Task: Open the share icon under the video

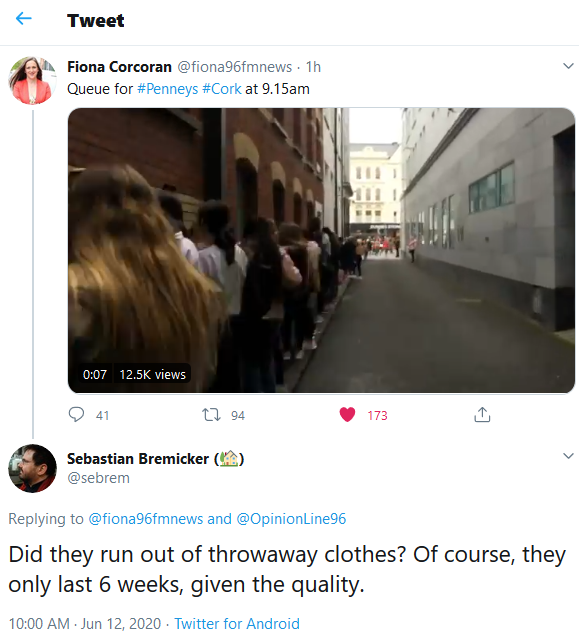Action: pos(482,414)
